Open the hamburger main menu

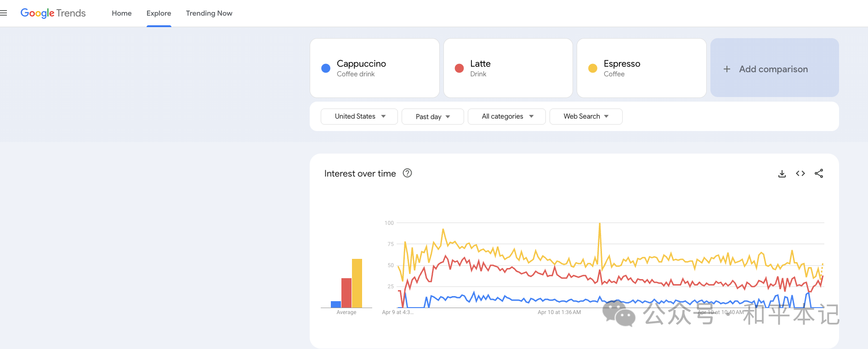pyautogui.click(x=3, y=13)
